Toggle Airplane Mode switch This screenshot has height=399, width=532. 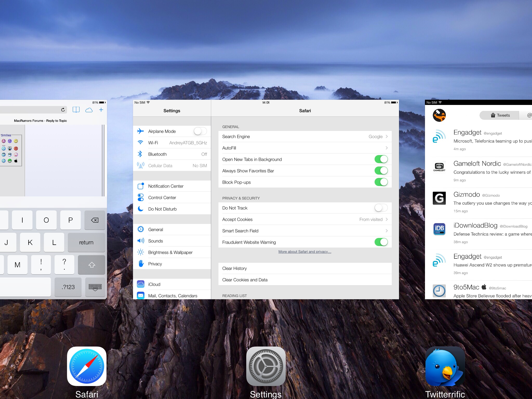(200, 131)
